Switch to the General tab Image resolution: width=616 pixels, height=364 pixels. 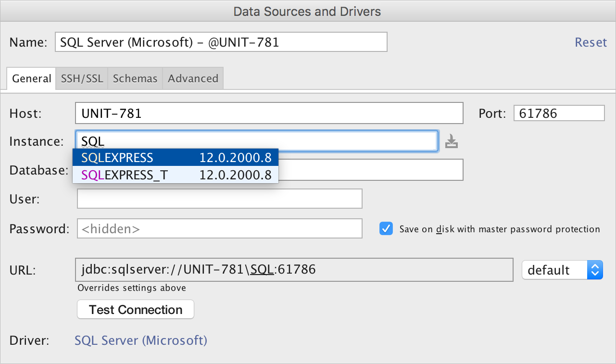31,78
